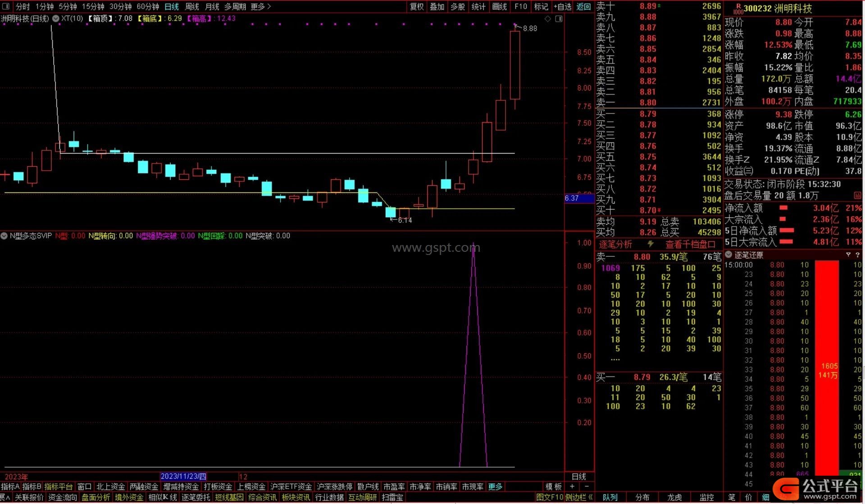Click the filter icon in 逐笔还原 header
Image resolution: width=865 pixels, height=504 pixels.
coord(848,255)
